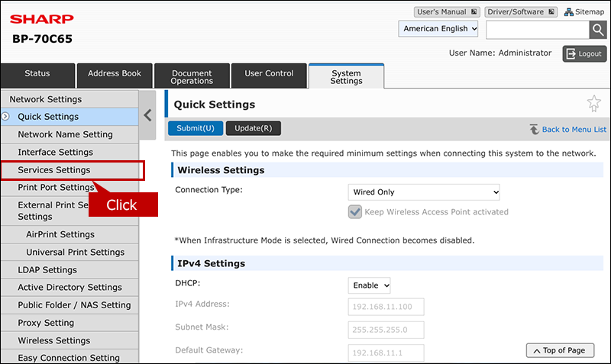The image size is (611, 364).
Task: Open Wireless Settings in sidebar
Action: click(x=70, y=340)
